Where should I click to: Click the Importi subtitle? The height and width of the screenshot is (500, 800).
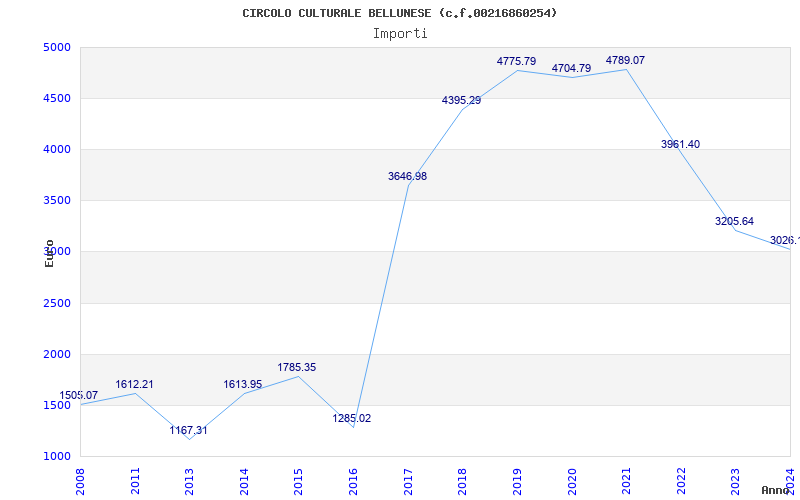tap(400, 34)
